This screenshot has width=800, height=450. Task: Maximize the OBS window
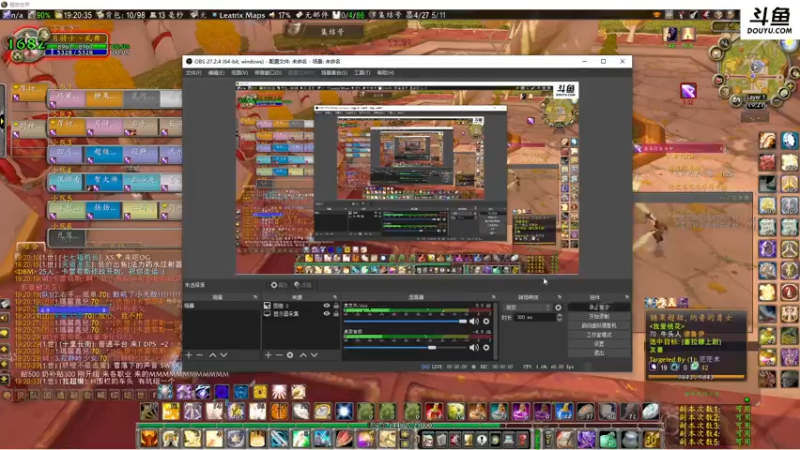pos(603,61)
